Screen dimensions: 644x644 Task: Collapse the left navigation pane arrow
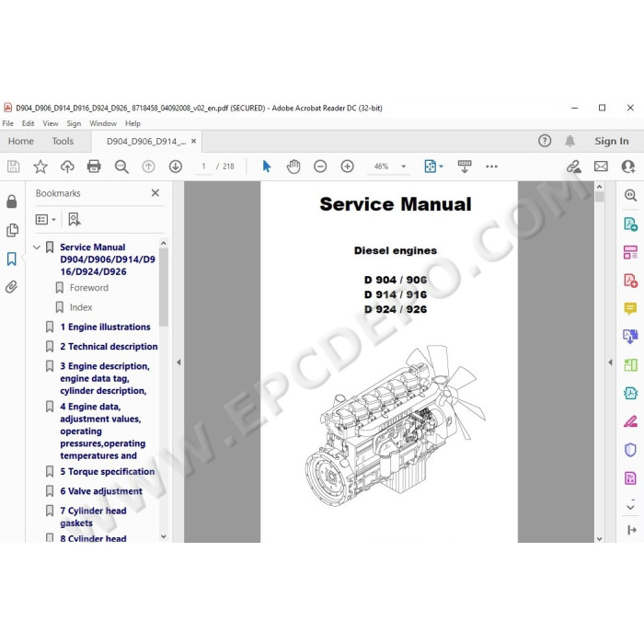tap(178, 362)
